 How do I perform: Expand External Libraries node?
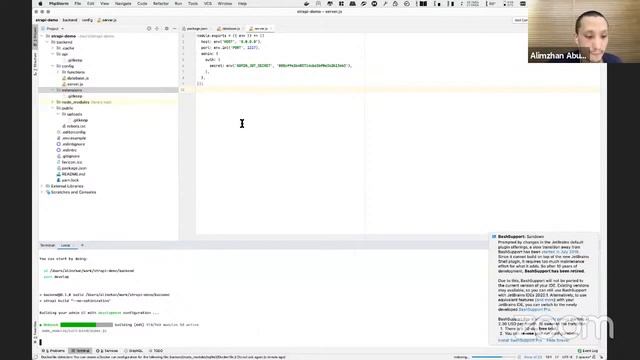tap(42, 186)
